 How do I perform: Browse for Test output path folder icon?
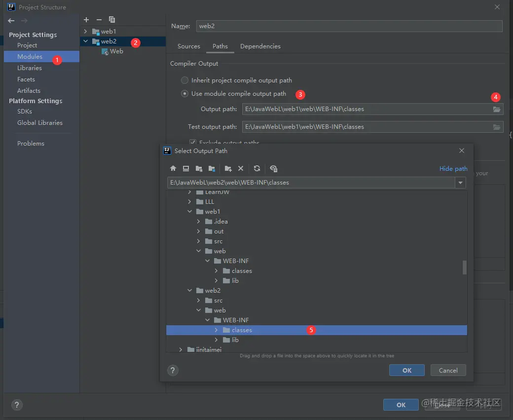[x=497, y=127]
